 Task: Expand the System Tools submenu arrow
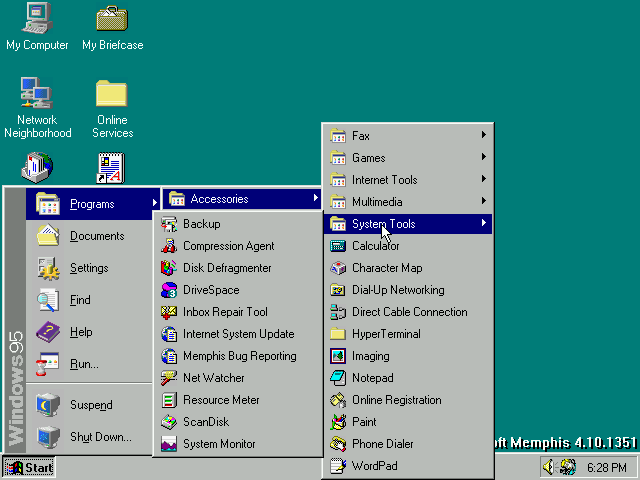[x=484, y=223]
